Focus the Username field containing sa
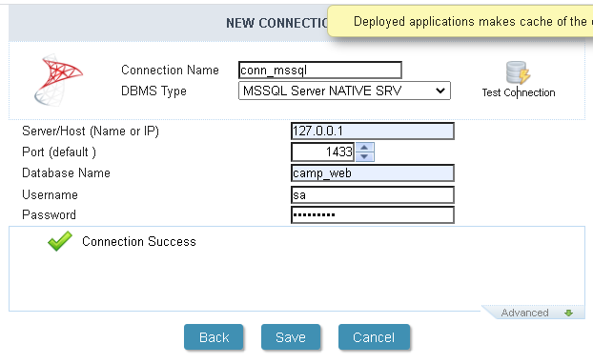Screen dimensions: 593x364 pos(373,195)
